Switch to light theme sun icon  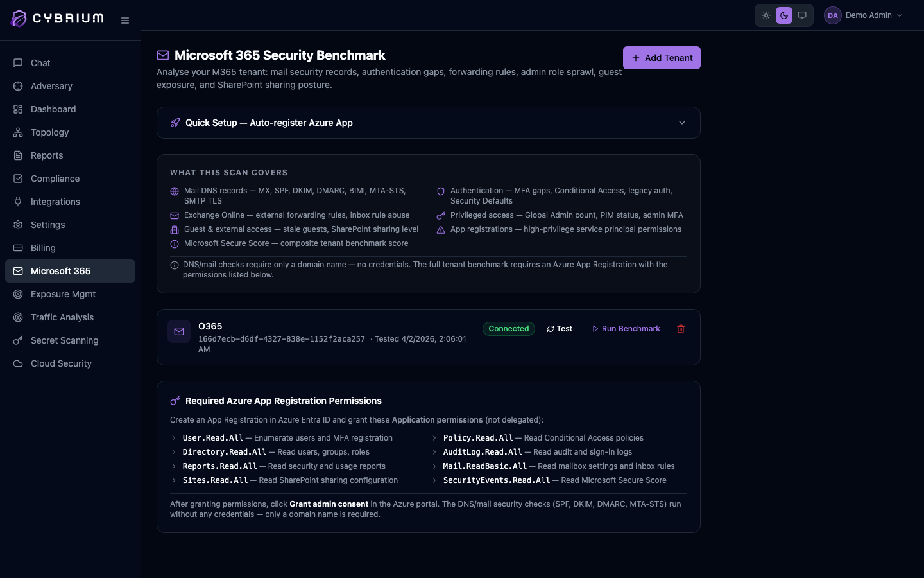(x=766, y=15)
